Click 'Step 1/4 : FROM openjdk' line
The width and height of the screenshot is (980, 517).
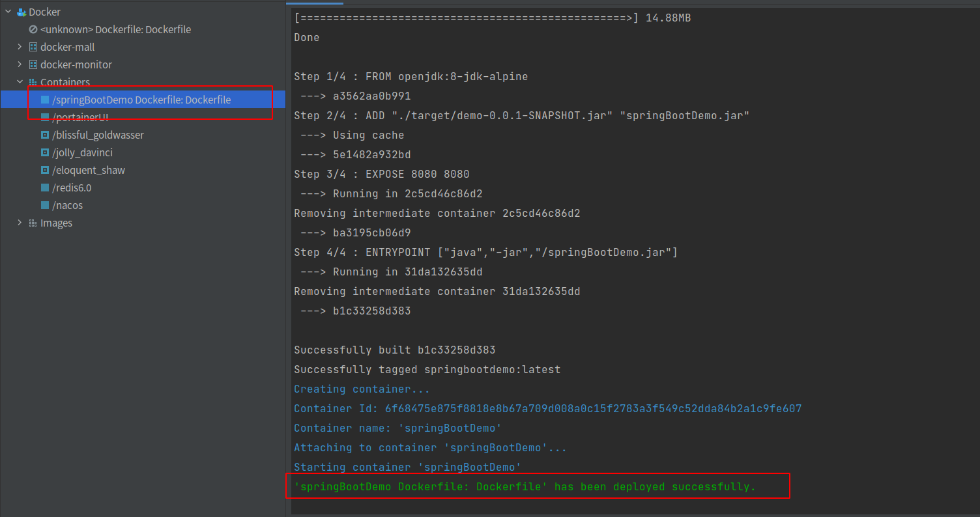[x=411, y=77]
